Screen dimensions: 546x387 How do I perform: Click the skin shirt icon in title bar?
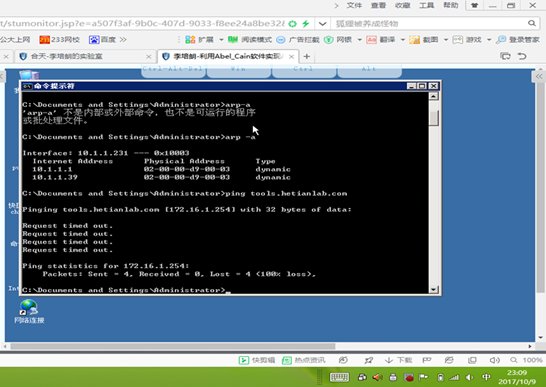coord(474,5)
